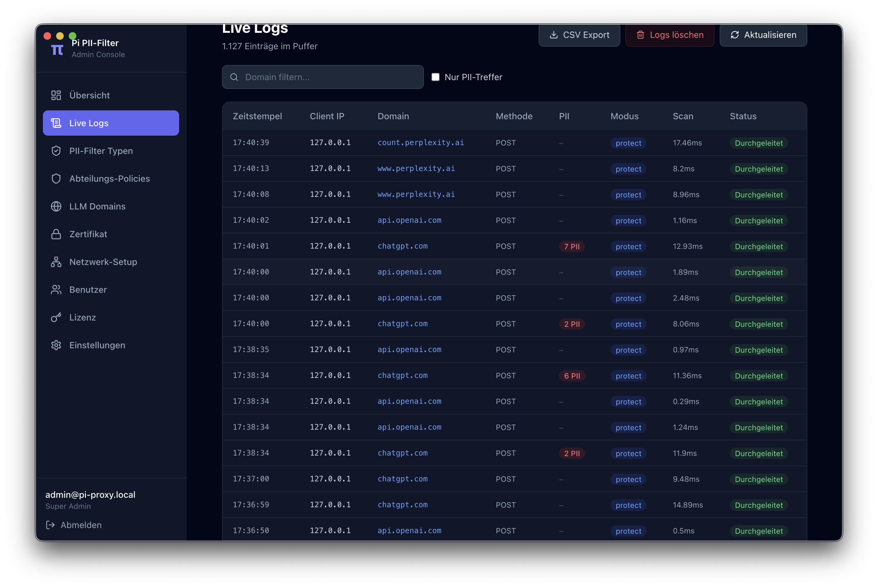The width and height of the screenshot is (878, 588).
Task: Click the 7 PII badge for chatgpt.com
Action: coord(571,246)
